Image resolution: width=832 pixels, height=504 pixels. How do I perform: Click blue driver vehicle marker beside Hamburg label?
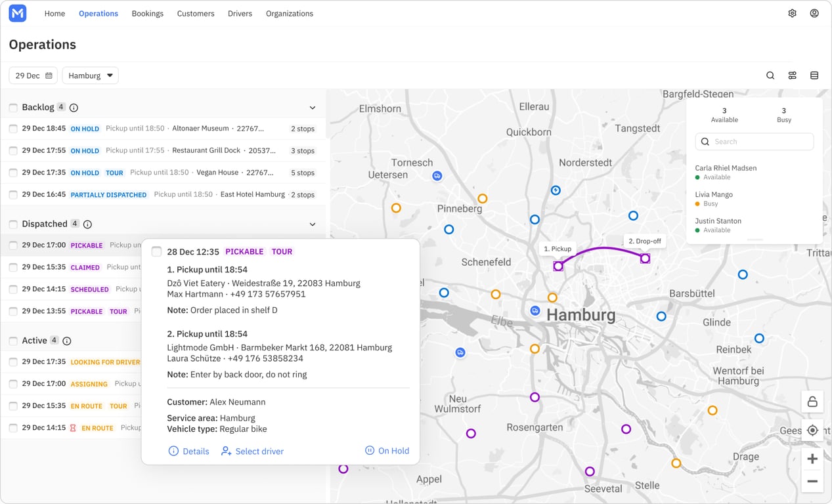pyautogui.click(x=535, y=310)
